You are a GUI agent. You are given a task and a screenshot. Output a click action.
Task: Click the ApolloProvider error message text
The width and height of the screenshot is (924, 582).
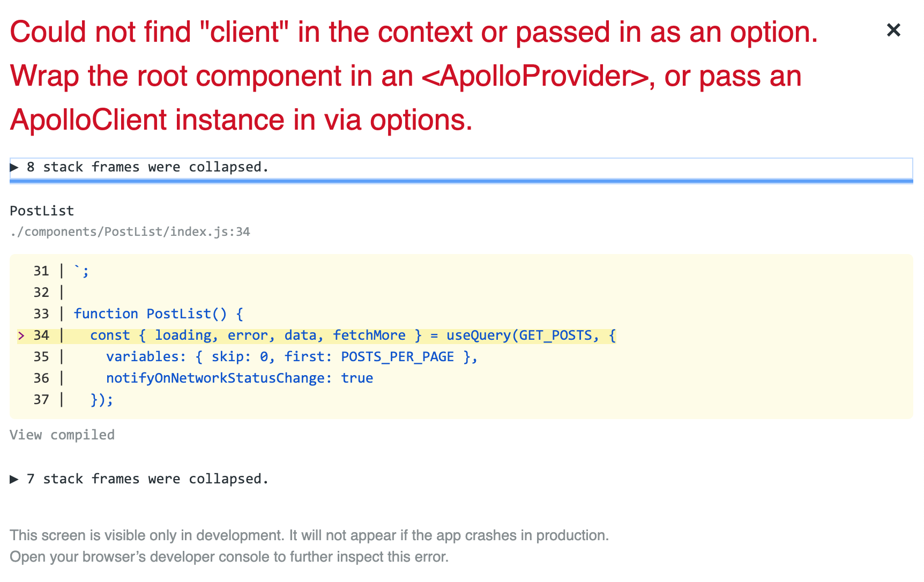(375, 76)
